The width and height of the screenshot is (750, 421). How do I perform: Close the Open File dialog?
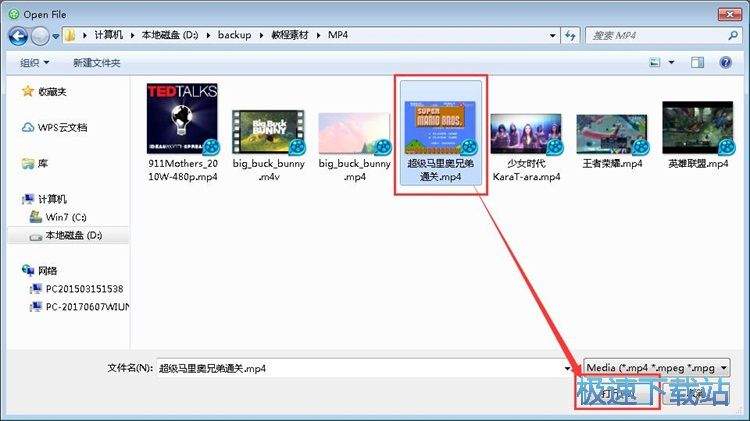tap(729, 14)
